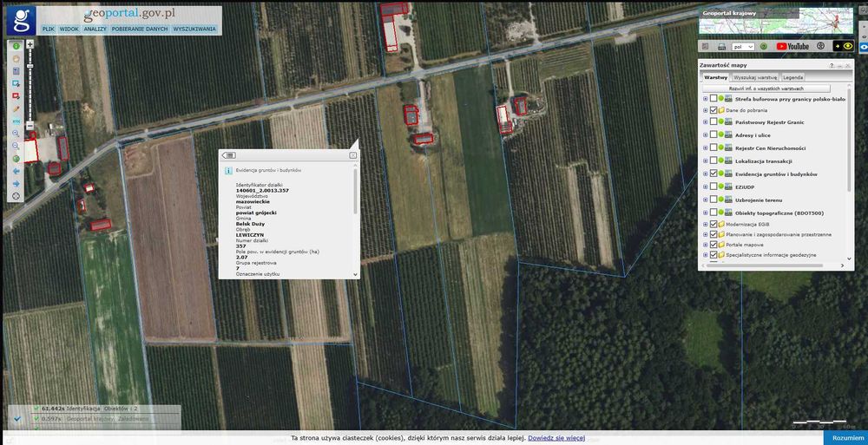Show full map extent globe icon

click(16, 159)
